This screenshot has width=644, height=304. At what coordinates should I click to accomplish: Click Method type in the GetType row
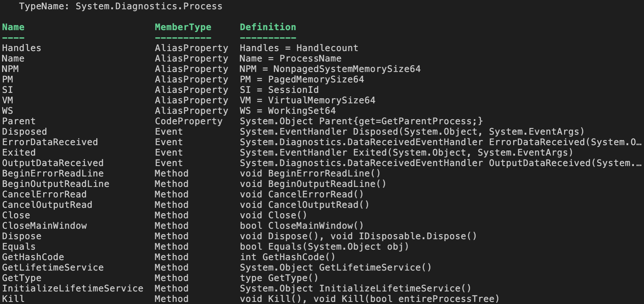pos(172,278)
